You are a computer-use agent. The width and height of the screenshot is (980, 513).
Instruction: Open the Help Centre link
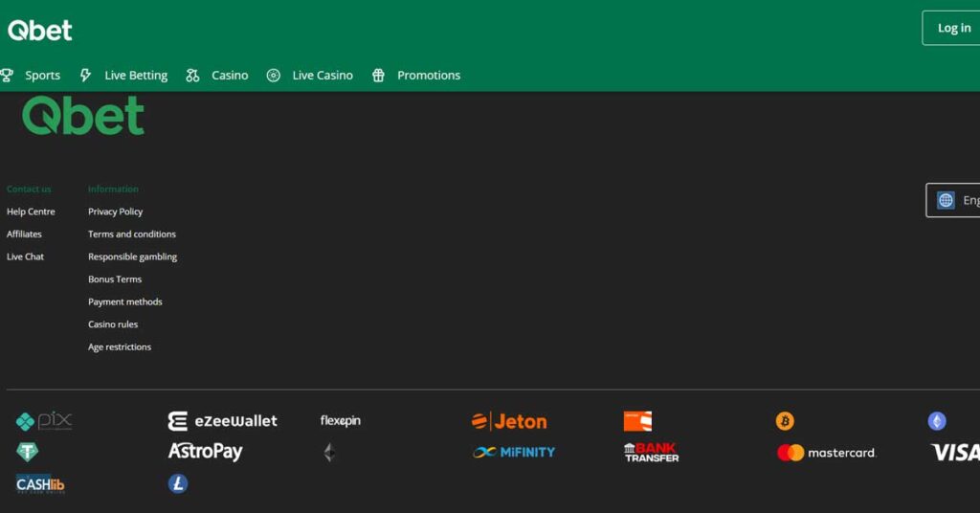pyautogui.click(x=31, y=212)
